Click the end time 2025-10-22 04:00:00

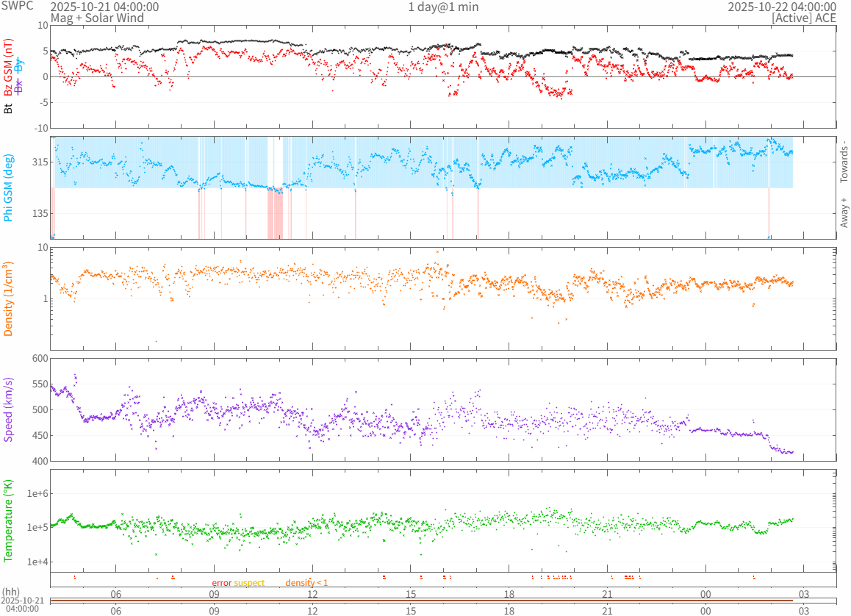tap(781, 7)
